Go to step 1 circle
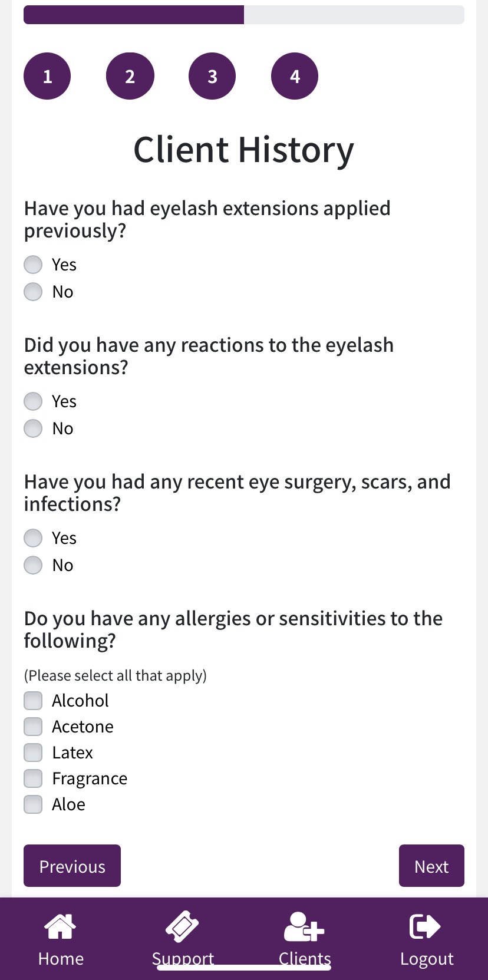 pyautogui.click(x=47, y=76)
